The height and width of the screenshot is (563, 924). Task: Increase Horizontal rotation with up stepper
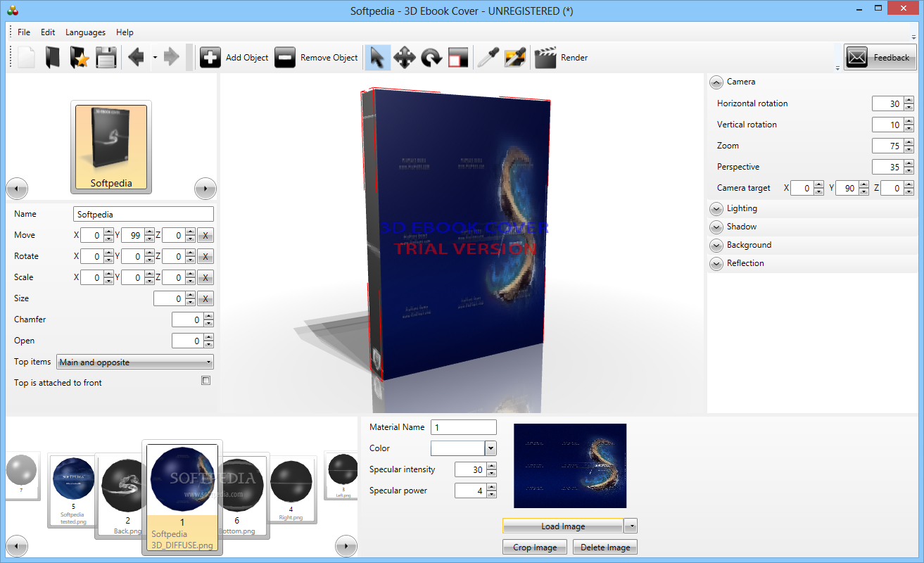pyautogui.click(x=909, y=100)
